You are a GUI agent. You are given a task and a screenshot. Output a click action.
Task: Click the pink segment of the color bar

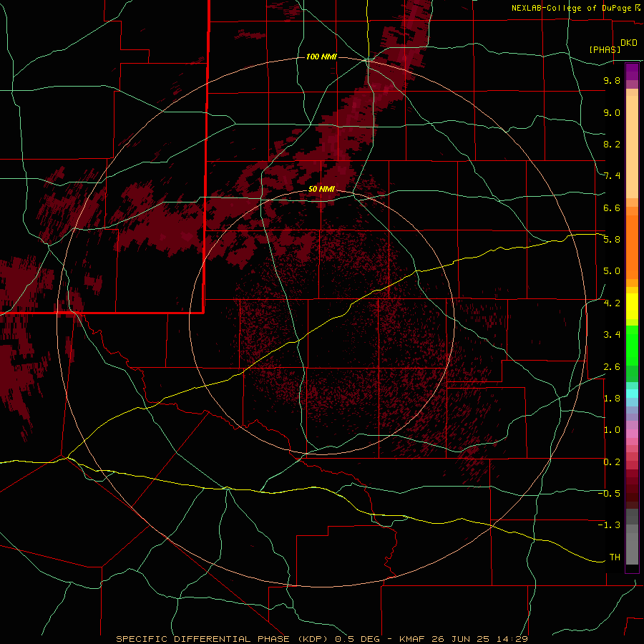click(x=632, y=434)
